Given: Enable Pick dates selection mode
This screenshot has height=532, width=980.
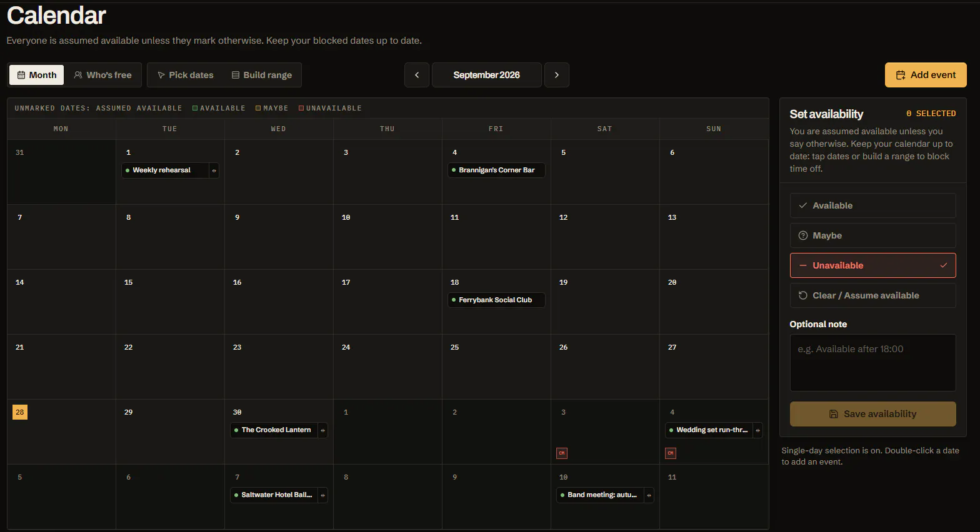Looking at the screenshot, I should coord(186,75).
